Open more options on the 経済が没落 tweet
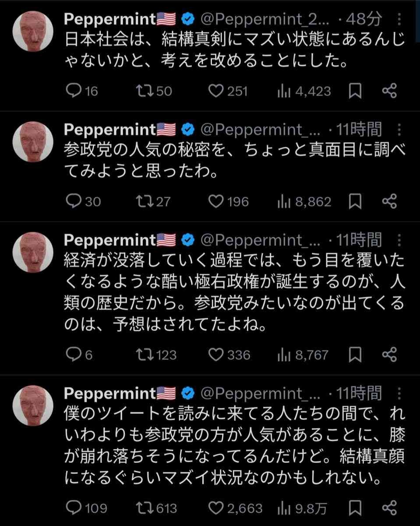This screenshot has height=526, width=420. point(399,240)
